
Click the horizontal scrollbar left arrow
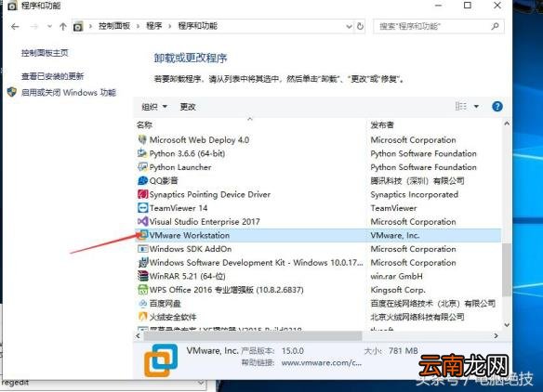(x=139, y=335)
